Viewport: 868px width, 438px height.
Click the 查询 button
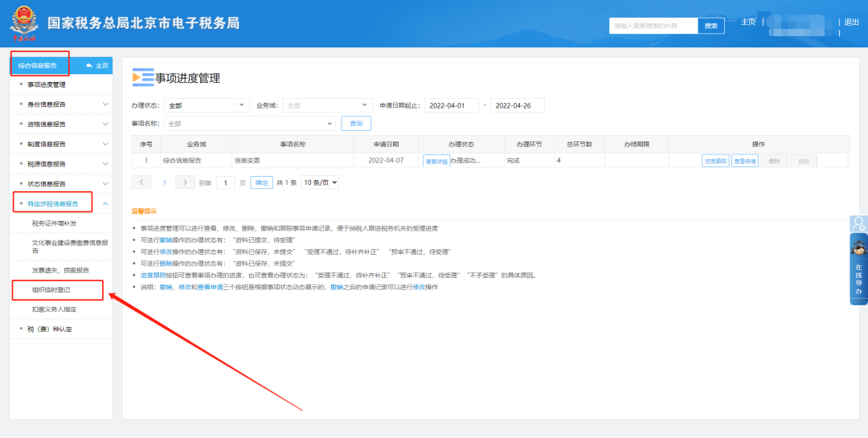click(x=356, y=124)
